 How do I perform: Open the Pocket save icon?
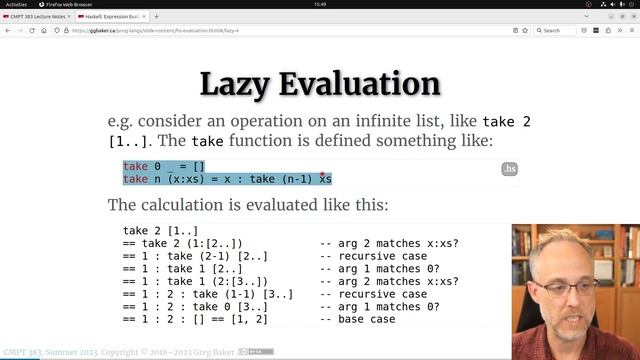584,31
